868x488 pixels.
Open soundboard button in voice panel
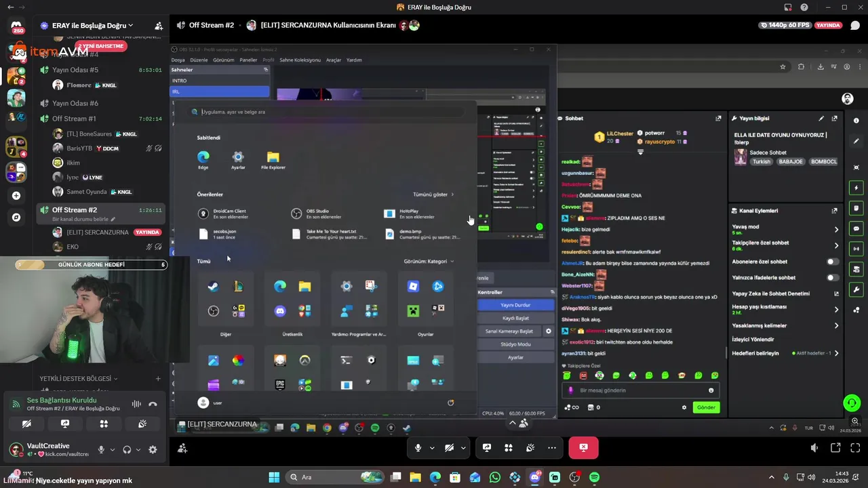(x=142, y=424)
